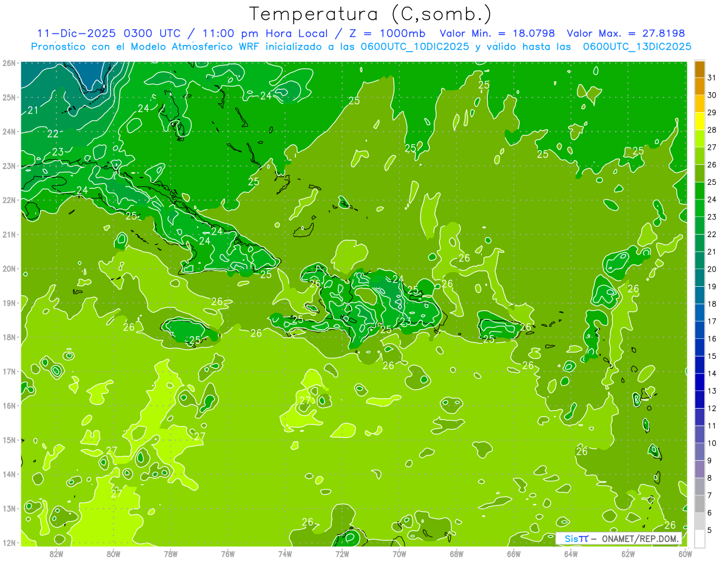
Task: Click the white colorbar segment below 5
Action: 699,538
